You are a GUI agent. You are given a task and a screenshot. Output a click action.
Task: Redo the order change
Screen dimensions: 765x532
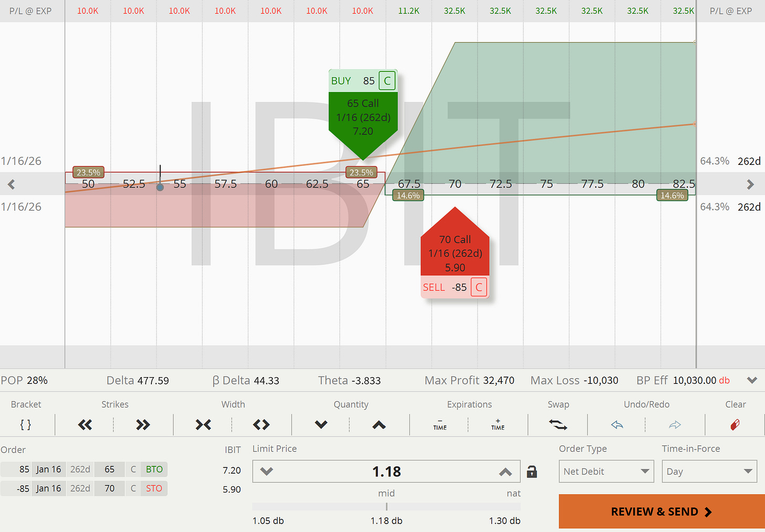675,424
